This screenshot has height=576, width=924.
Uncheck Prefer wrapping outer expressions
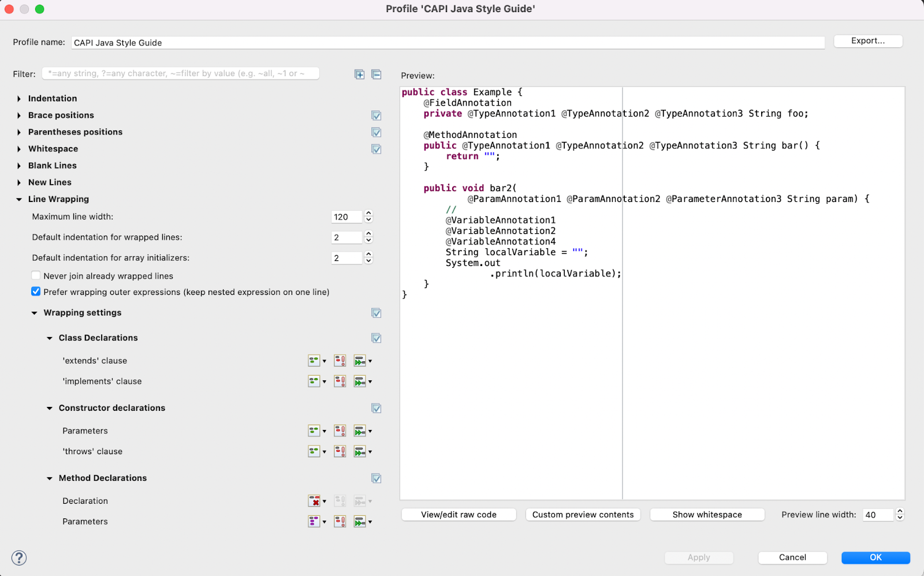[36, 291]
